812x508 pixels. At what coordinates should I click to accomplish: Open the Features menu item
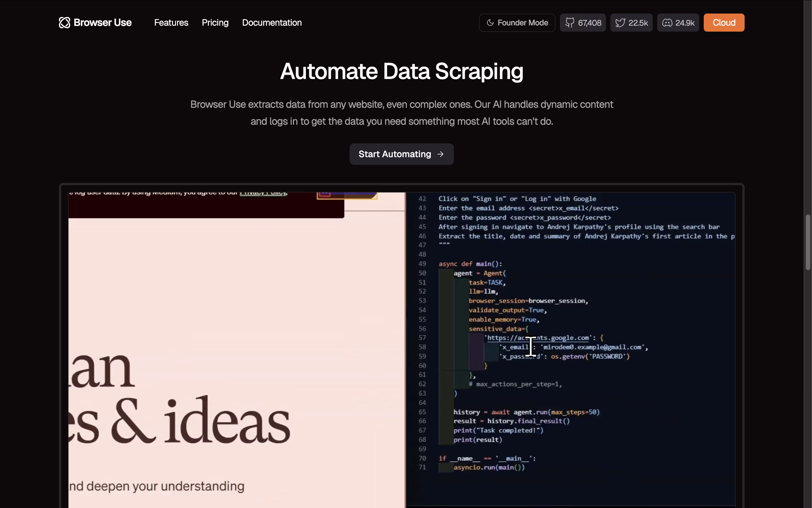click(171, 23)
